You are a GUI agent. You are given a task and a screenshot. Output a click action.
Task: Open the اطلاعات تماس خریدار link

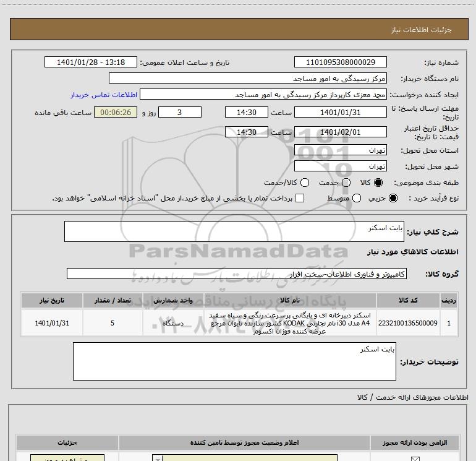point(104,95)
